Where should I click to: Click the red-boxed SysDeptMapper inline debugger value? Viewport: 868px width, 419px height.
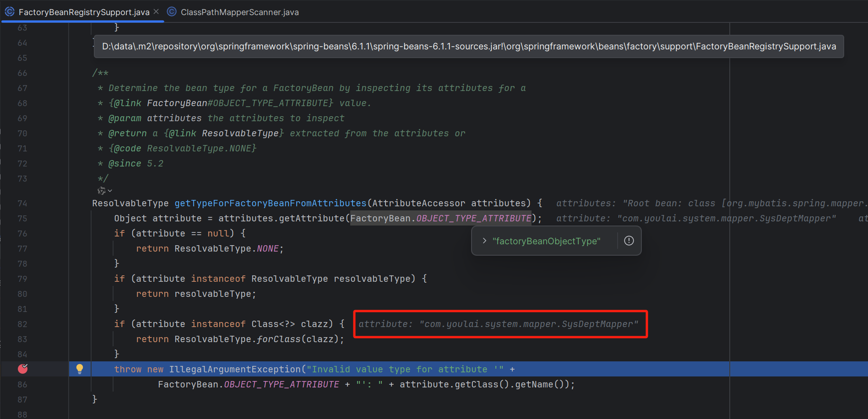[x=500, y=324]
